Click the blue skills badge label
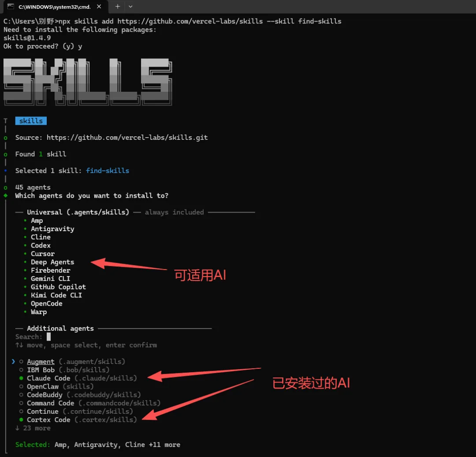The image size is (476, 457). pos(31,121)
